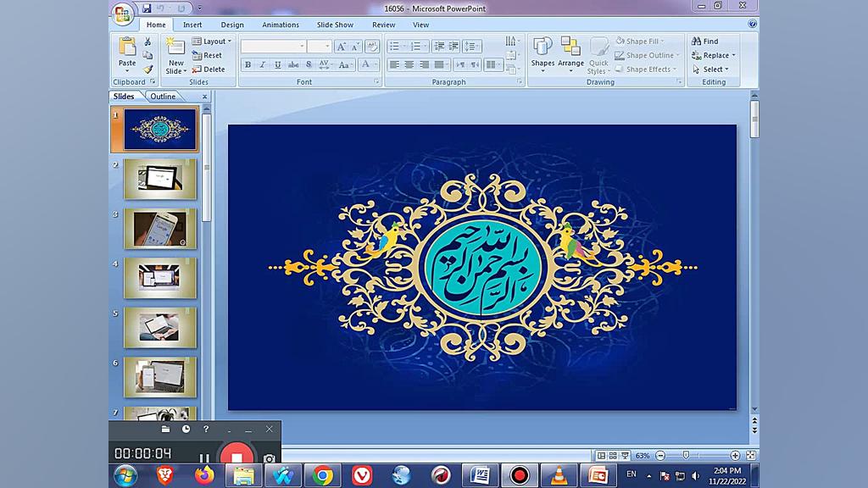868x488 pixels.
Task: Open Character Spacing options
Action: tap(325, 64)
